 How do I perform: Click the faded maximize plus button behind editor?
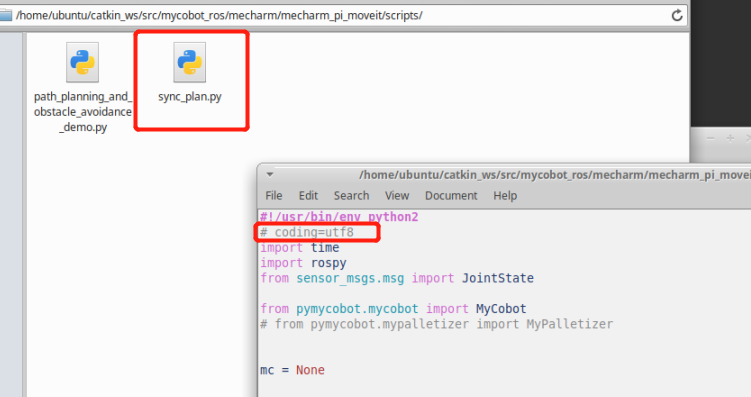[x=730, y=138]
